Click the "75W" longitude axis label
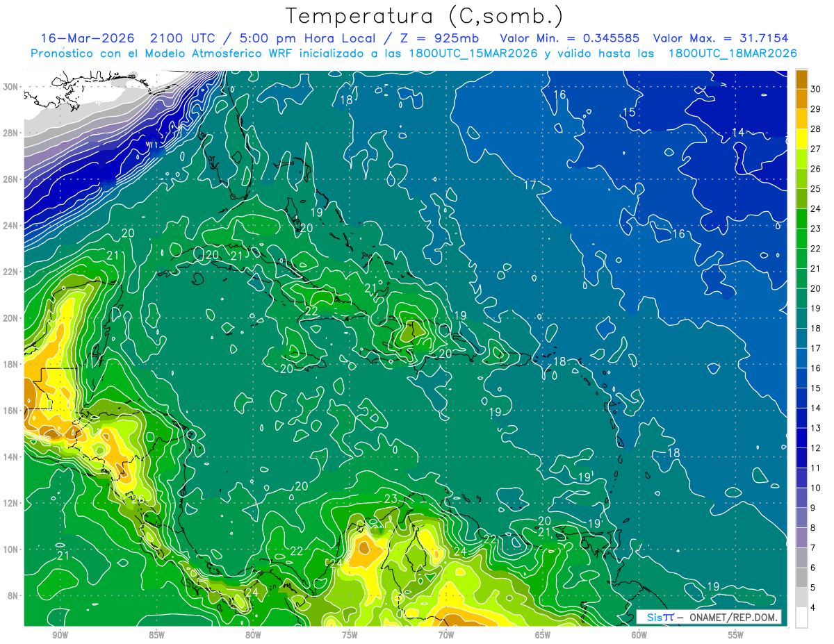Viewport: 834px width, 644px height. (x=350, y=636)
